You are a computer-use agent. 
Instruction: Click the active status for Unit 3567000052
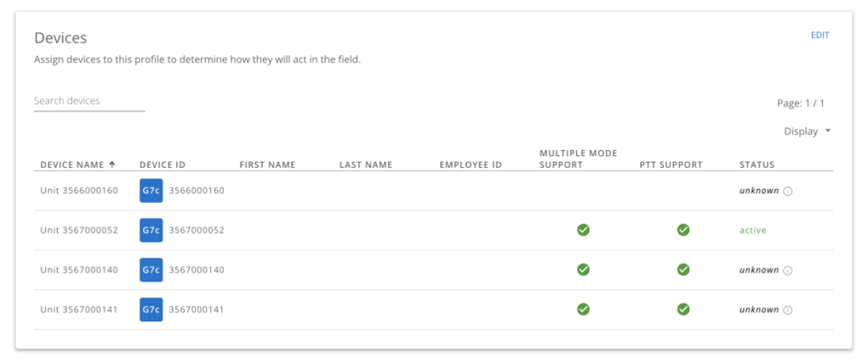(x=754, y=230)
